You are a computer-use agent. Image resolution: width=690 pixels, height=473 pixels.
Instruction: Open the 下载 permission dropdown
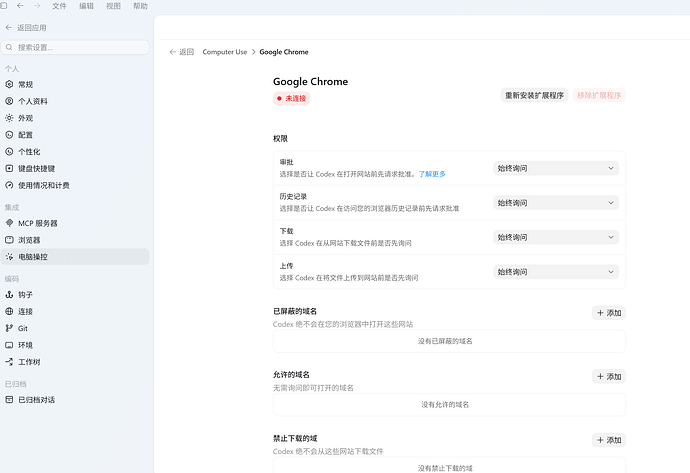coord(556,237)
